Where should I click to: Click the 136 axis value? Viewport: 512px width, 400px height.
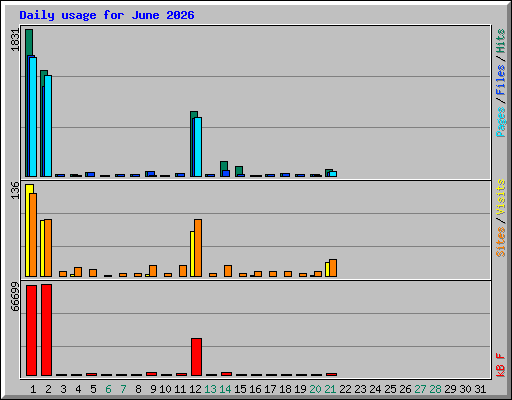[15, 190]
